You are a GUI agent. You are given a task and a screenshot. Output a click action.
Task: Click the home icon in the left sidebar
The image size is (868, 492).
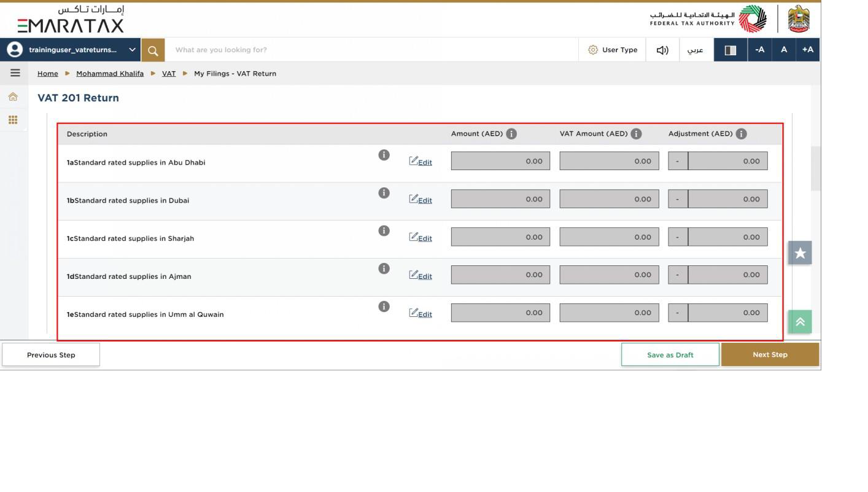(x=13, y=96)
